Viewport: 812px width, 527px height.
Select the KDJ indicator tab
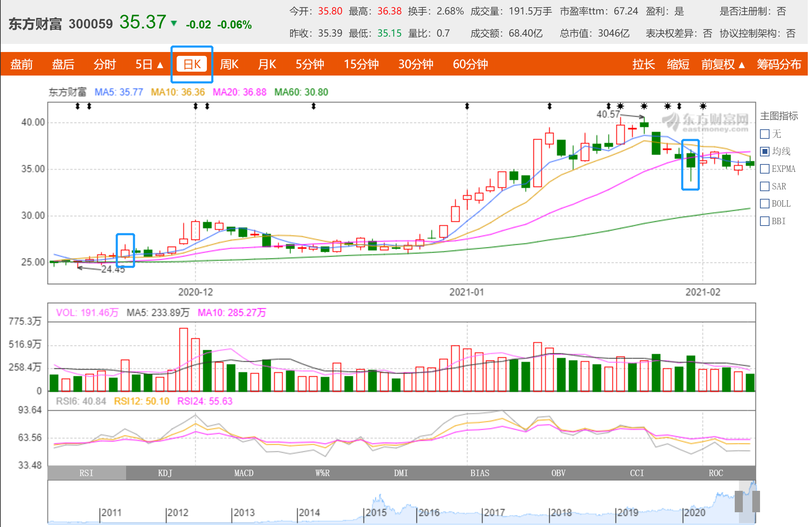click(165, 473)
